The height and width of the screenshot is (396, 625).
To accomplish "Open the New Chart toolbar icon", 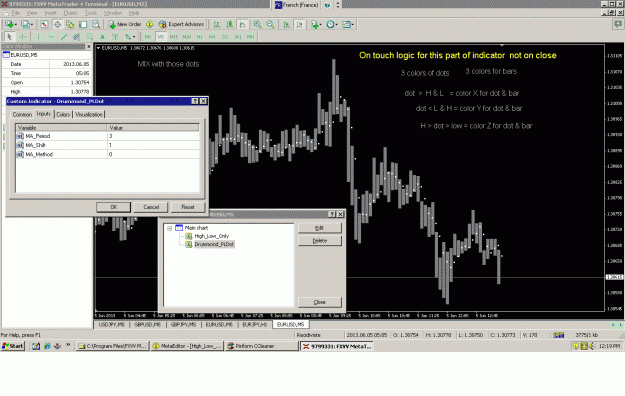I will 10,24.
